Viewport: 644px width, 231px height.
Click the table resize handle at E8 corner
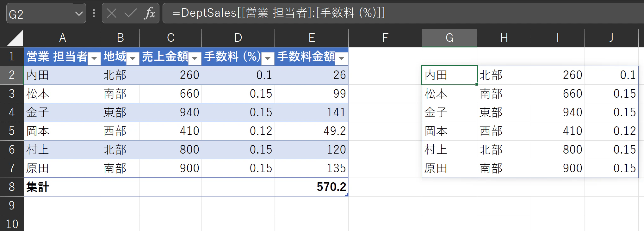347,195
